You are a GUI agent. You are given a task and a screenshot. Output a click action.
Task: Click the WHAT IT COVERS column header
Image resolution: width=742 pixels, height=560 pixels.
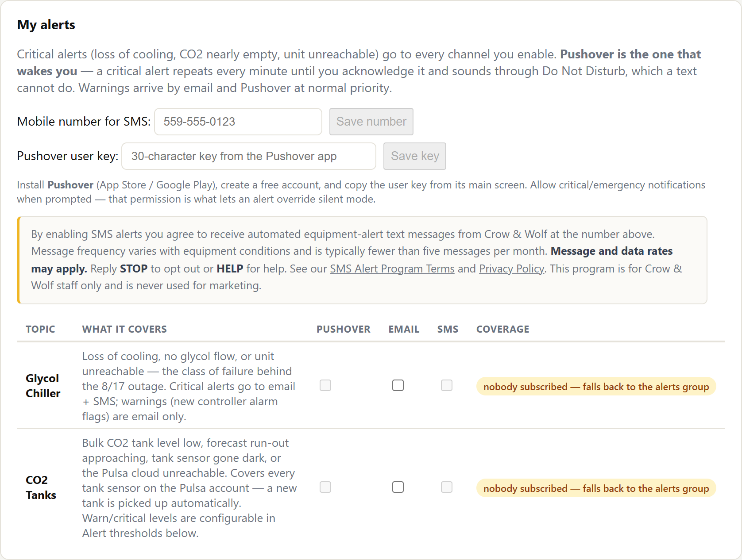(x=124, y=329)
